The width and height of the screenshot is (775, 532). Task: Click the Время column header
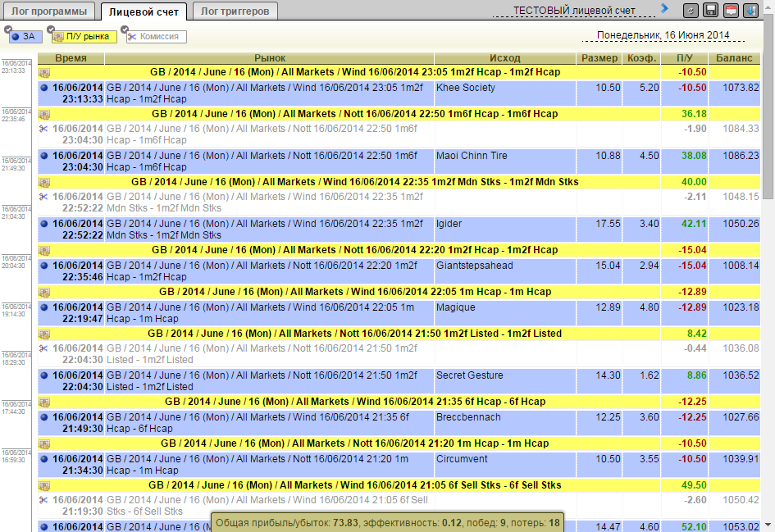pos(71,58)
